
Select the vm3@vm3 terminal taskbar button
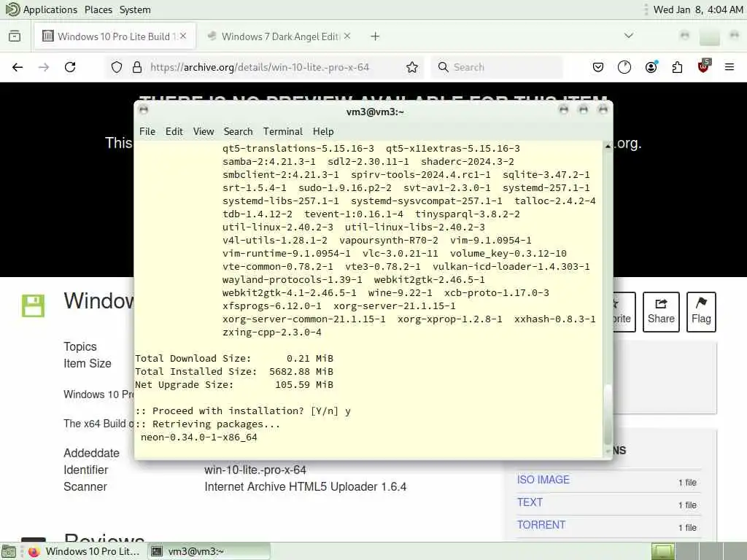pyautogui.click(x=209, y=551)
